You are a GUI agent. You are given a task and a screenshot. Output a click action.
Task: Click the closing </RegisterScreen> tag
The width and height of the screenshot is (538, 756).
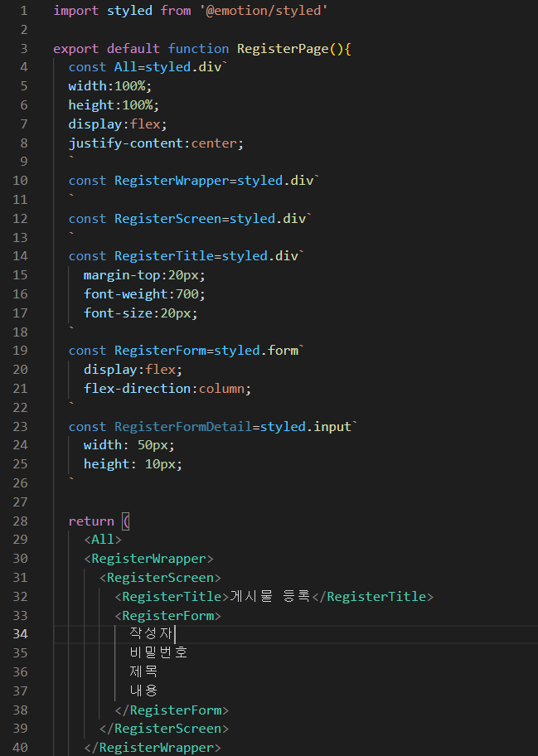click(164, 729)
